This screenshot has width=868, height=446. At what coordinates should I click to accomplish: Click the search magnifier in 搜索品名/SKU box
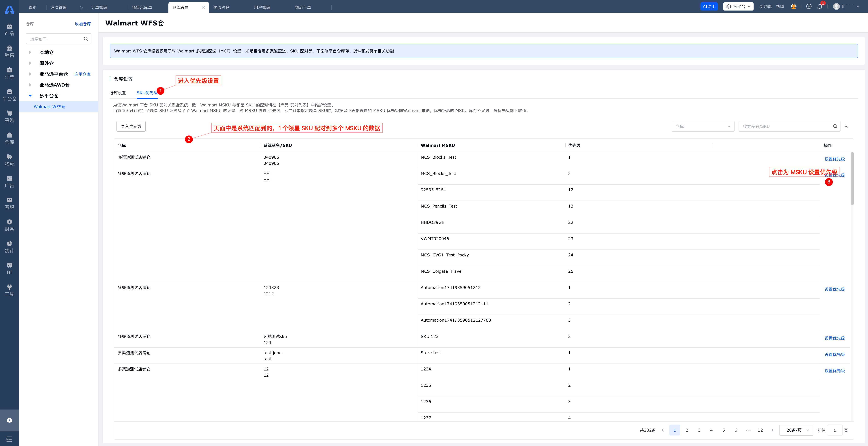[835, 126]
